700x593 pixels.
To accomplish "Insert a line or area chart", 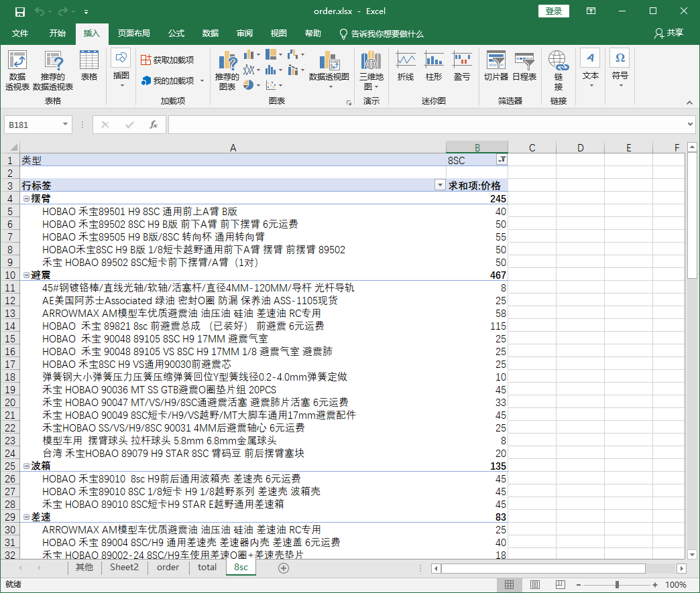I will 252,70.
